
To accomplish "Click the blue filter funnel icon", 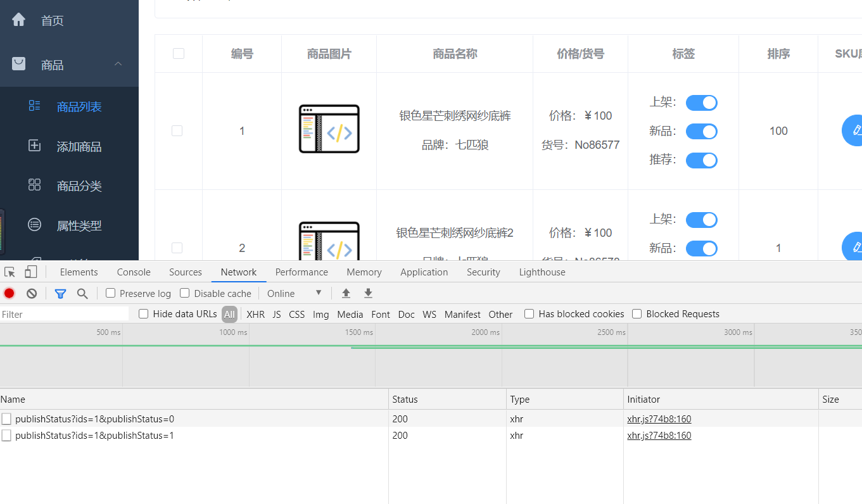I will 60,293.
